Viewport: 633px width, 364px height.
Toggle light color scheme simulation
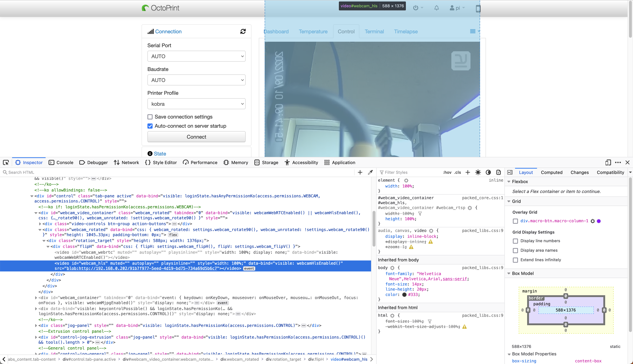click(478, 172)
